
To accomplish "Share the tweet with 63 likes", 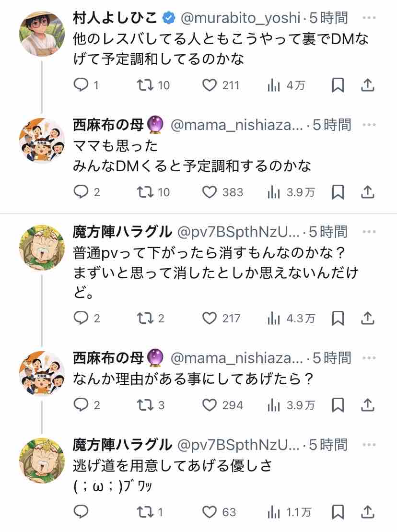I will click(367, 512).
